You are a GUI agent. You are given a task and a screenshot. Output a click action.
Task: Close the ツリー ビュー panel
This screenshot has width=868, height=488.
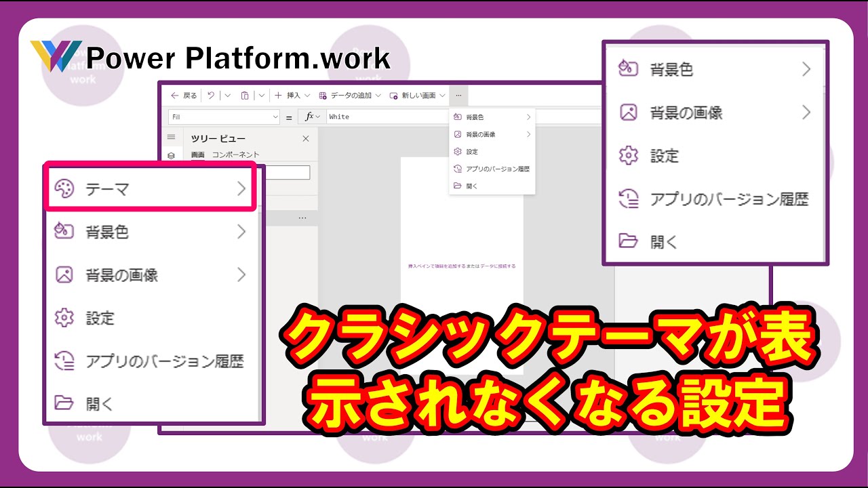point(306,138)
